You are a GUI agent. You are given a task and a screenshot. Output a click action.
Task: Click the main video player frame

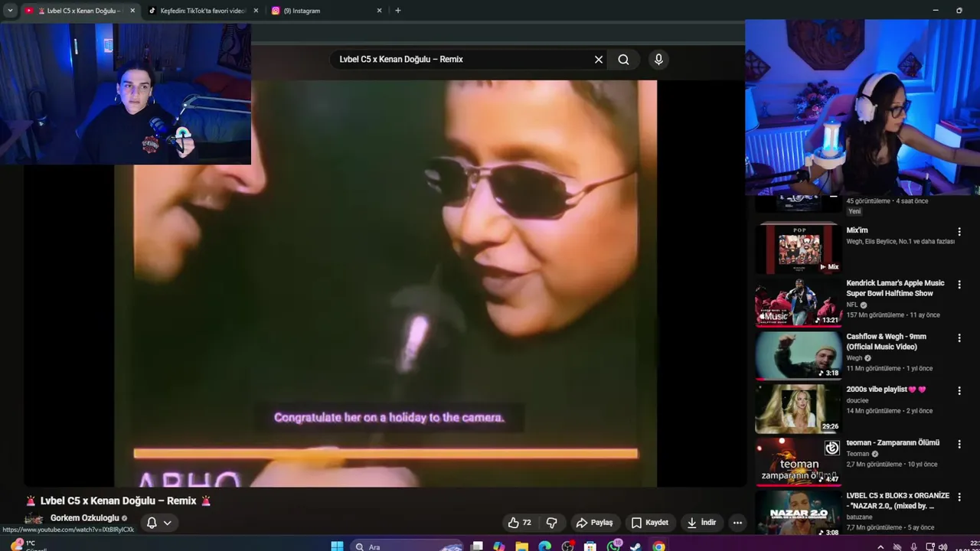[x=385, y=283]
